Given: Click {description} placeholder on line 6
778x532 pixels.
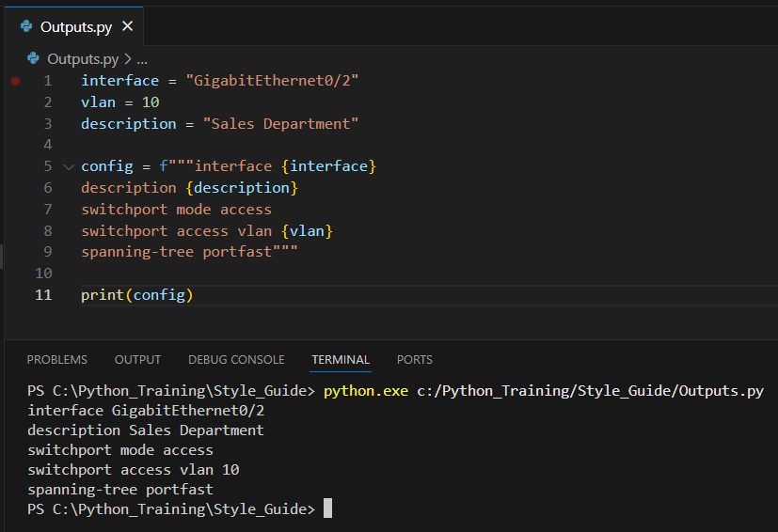Looking at the screenshot, I should (x=242, y=188).
